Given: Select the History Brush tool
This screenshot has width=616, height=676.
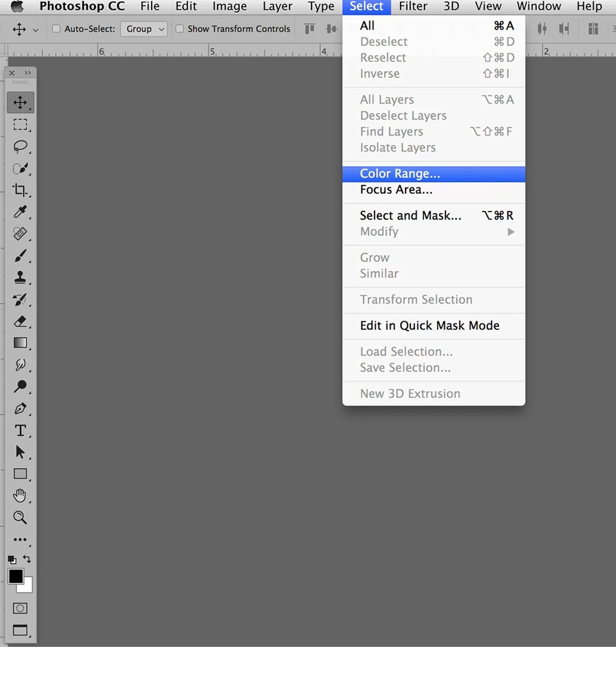Looking at the screenshot, I should click(x=20, y=299).
